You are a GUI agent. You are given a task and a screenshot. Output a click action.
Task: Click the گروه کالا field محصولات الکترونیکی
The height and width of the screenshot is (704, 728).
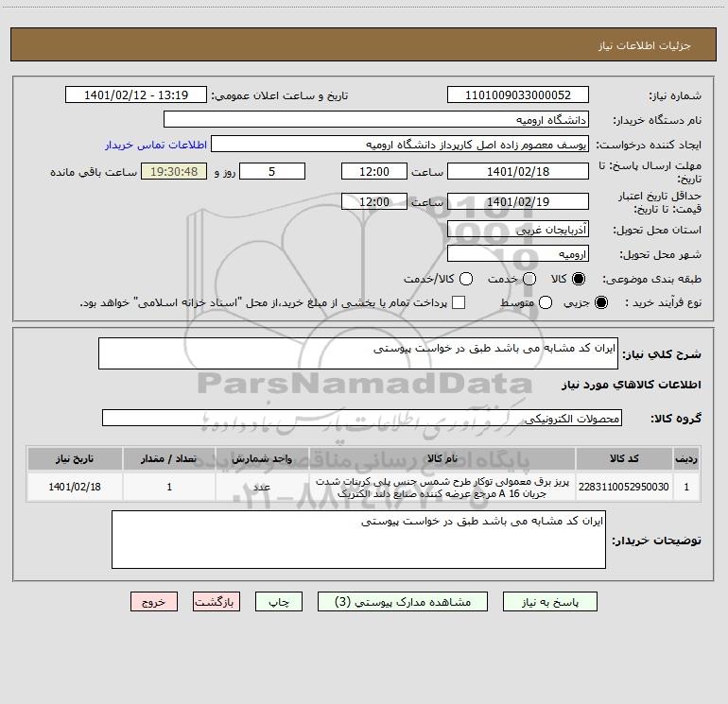(x=362, y=418)
